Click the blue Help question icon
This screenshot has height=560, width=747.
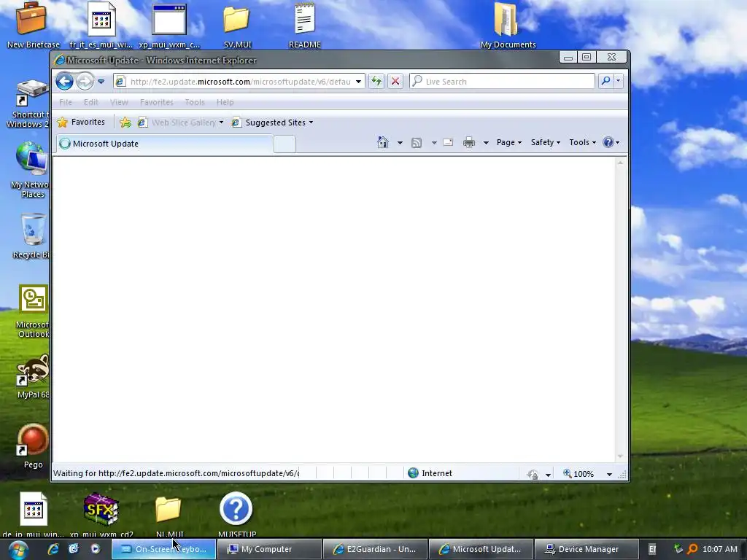608,142
